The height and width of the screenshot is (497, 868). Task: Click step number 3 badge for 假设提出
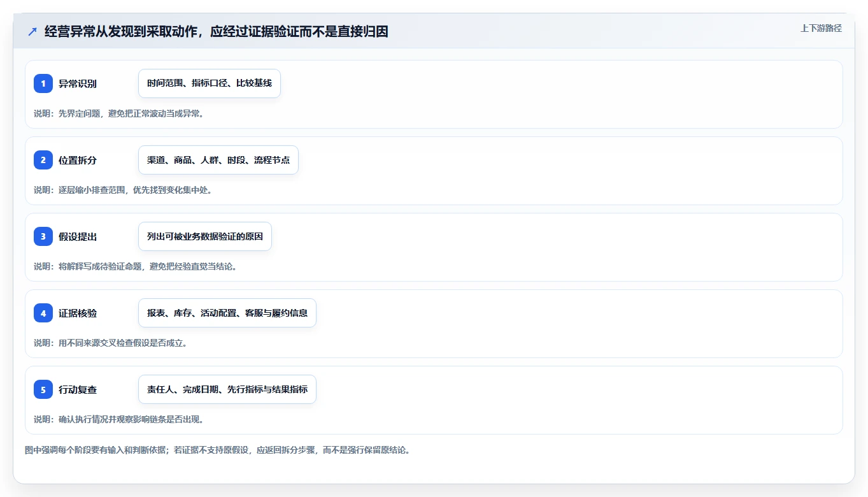(43, 236)
